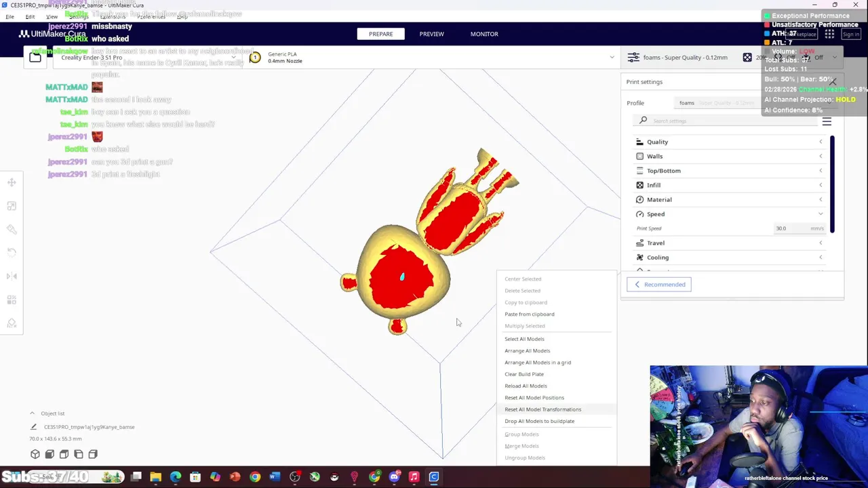Open Microsoft Word from taskbar
868x488 pixels.
click(275, 477)
